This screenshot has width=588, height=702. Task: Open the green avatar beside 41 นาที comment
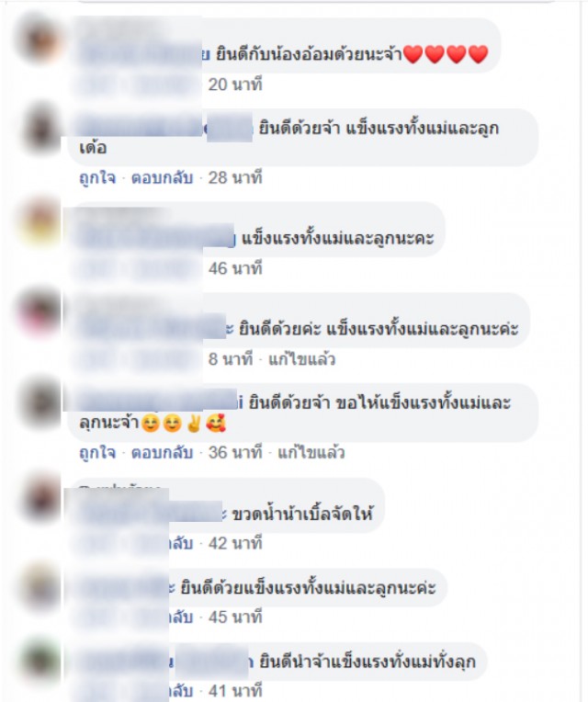pos(40,661)
